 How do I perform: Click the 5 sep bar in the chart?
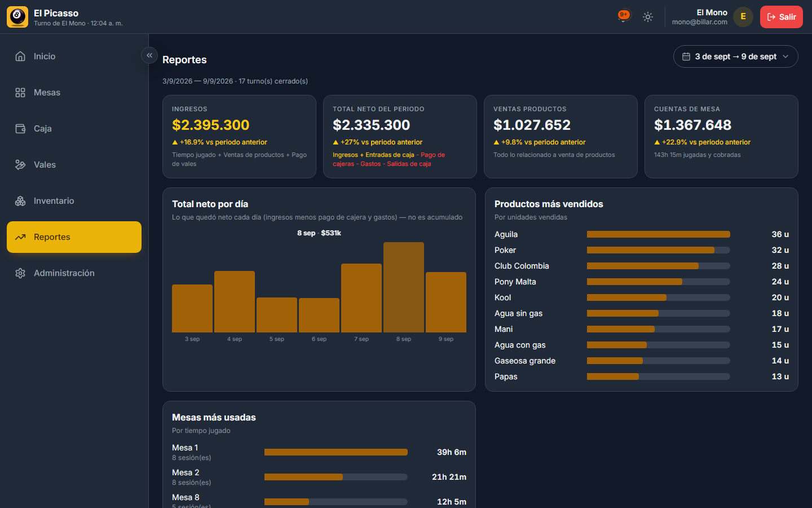click(x=277, y=315)
